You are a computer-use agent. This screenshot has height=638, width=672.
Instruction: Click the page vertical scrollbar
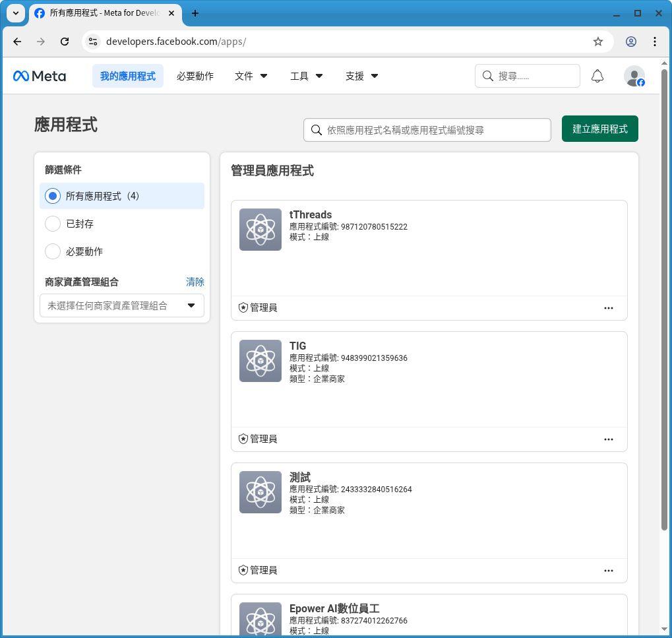(x=664, y=300)
